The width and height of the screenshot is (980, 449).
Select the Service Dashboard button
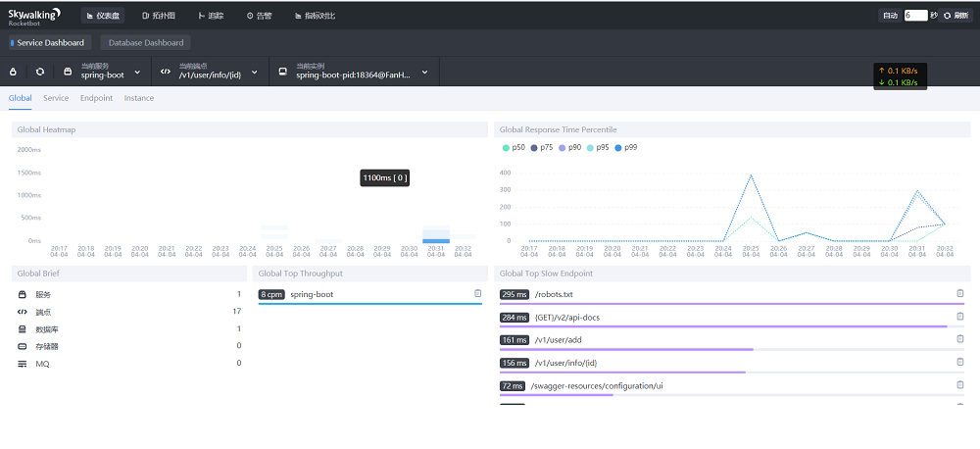click(x=50, y=42)
